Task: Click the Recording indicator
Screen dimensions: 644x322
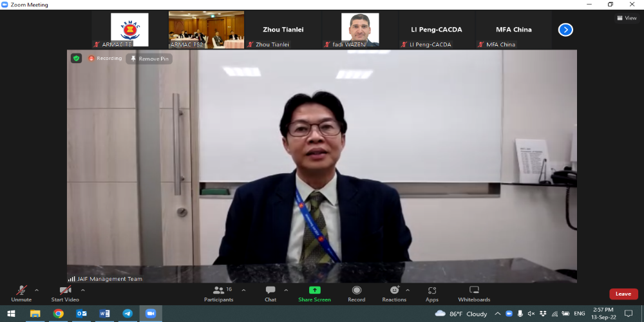Action: (105, 59)
